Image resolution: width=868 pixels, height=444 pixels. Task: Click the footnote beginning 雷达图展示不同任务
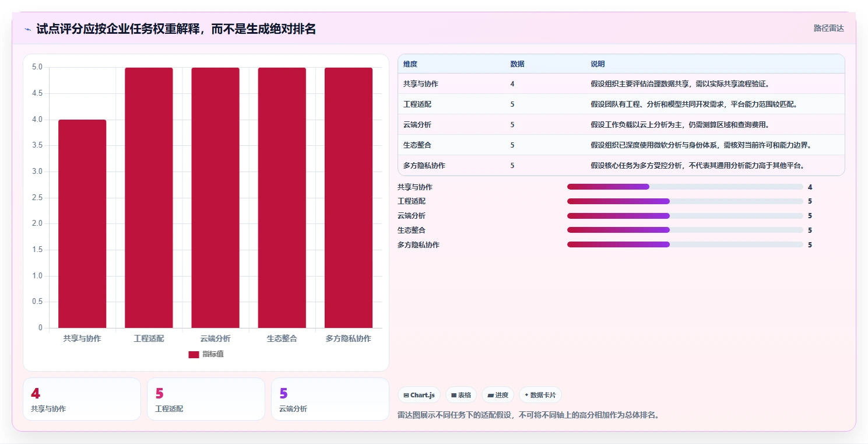[x=528, y=415]
